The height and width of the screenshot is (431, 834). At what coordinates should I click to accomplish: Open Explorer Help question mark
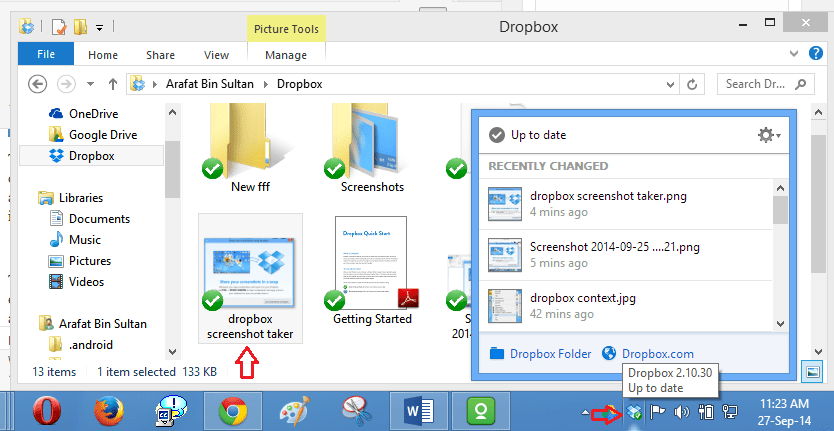[815, 53]
